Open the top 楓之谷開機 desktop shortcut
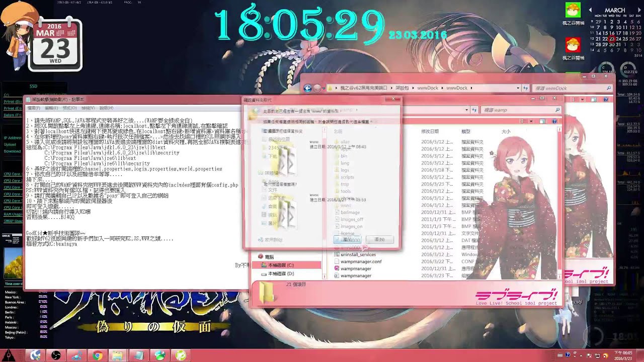This screenshot has height=362, width=644. point(573,14)
